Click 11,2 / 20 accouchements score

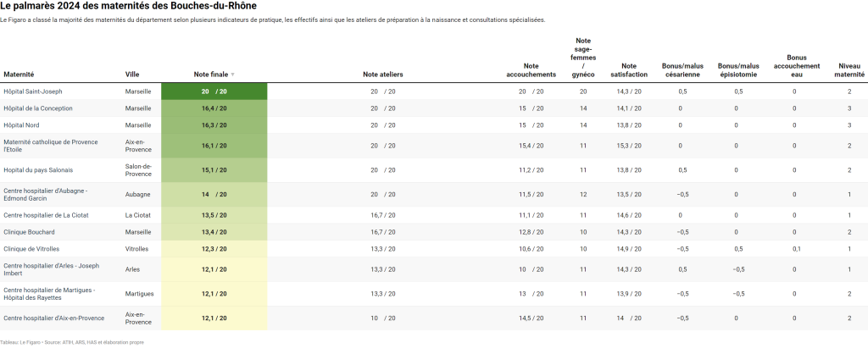click(531, 170)
